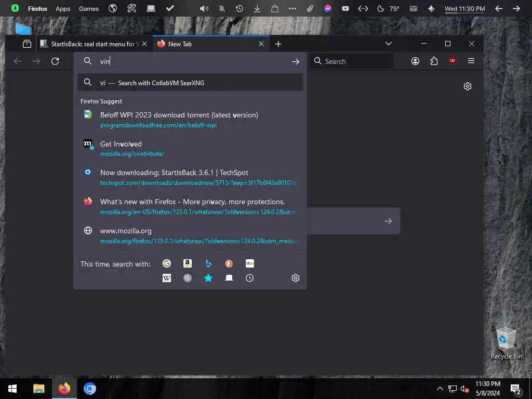The image size is (532, 399).
Task: Click the muted bell notifications icon in top bar
Action: point(221,8)
